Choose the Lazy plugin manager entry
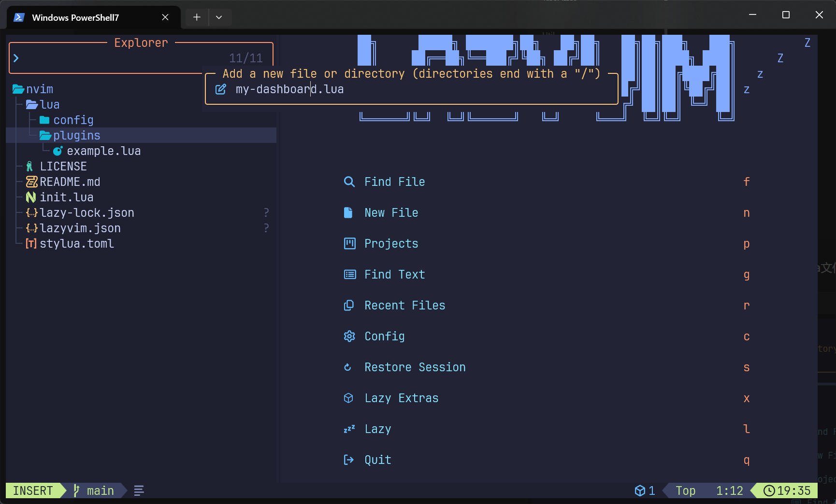 (547, 429)
